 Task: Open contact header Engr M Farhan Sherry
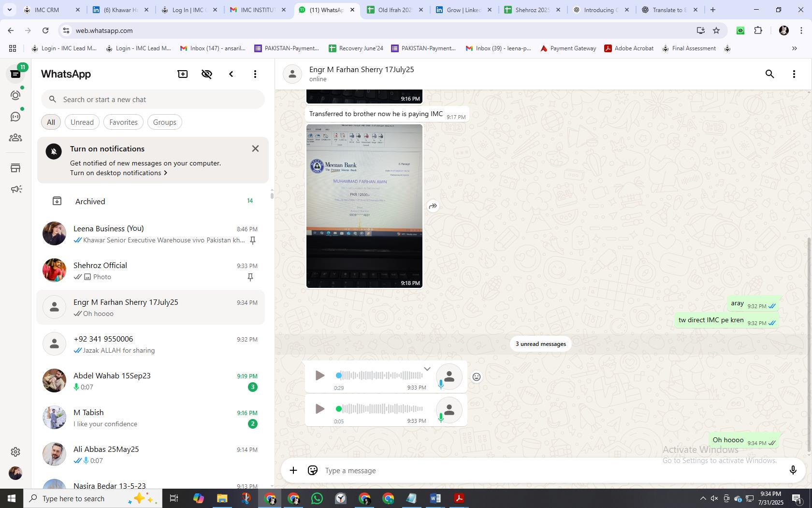362,74
